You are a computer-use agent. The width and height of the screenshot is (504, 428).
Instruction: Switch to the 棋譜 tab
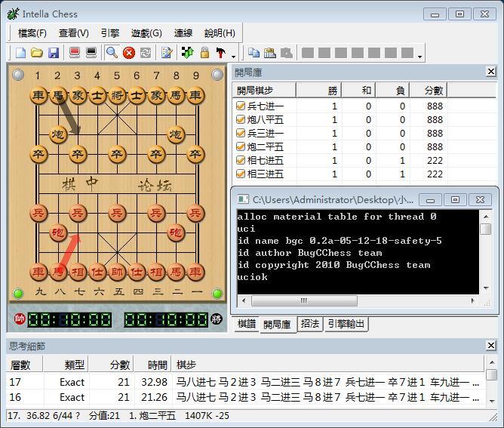[247, 324]
